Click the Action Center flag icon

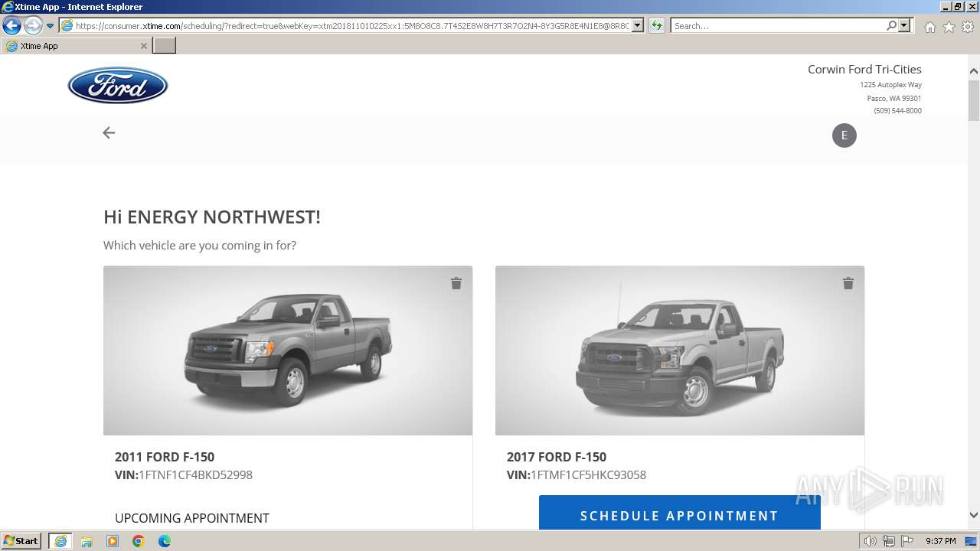point(906,541)
